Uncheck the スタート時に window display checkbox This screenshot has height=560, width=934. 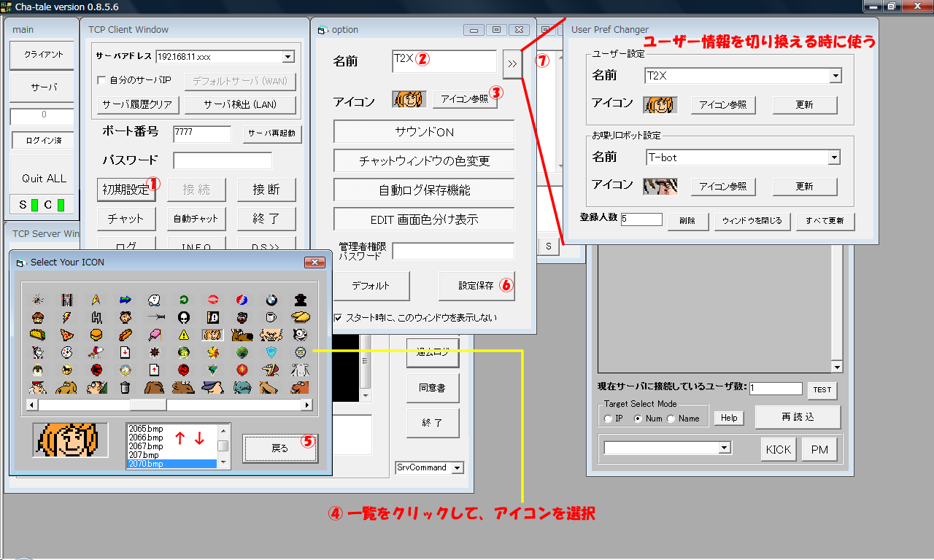click(x=338, y=318)
